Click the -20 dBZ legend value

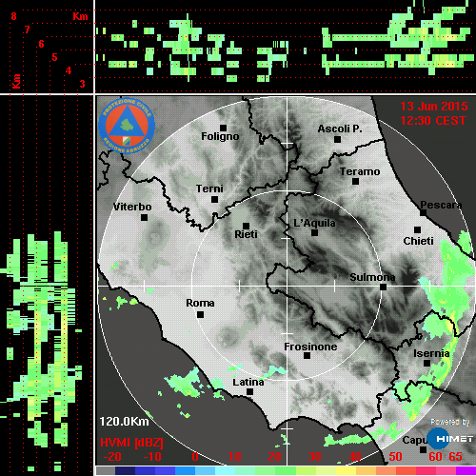pyautogui.click(x=112, y=457)
